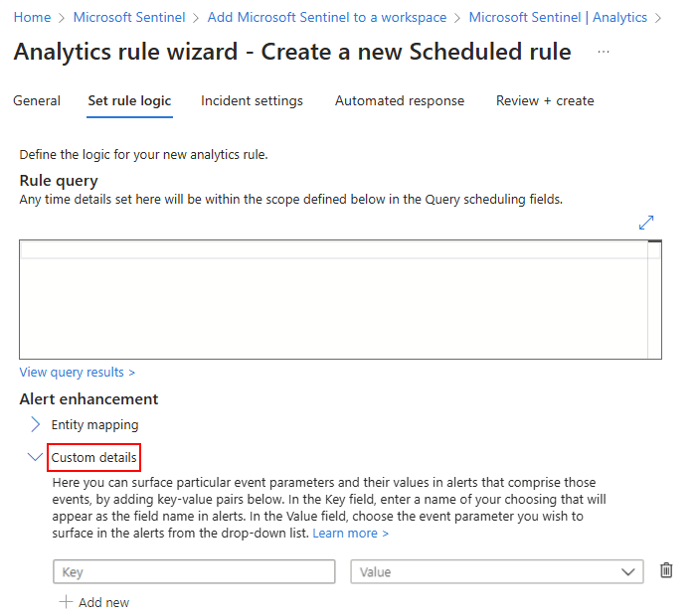The width and height of the screenshot is (696, 616).
Task: Navigate to Home in the breadcrumb
Action: (x=33, y=18)
